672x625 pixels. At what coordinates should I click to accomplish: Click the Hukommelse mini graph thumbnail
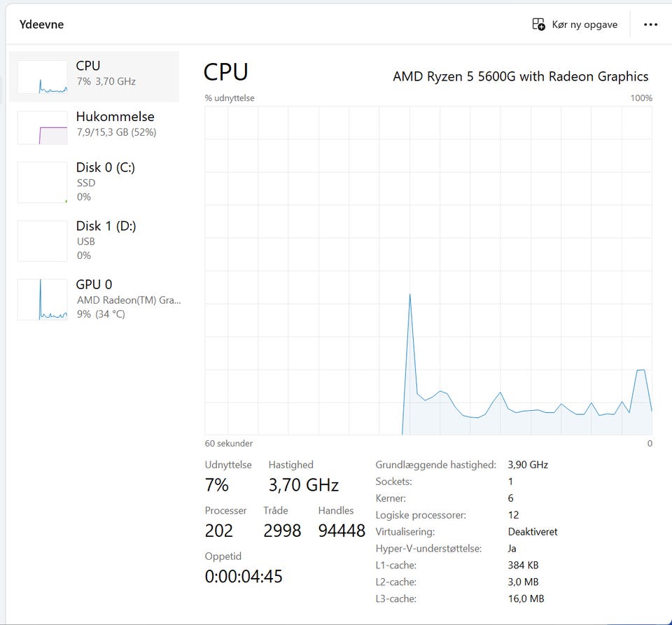[x=42, y=127]
